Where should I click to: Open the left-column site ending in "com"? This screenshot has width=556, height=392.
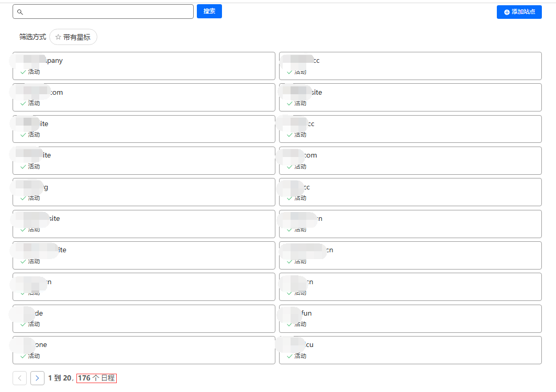click(x=143, y=97)
